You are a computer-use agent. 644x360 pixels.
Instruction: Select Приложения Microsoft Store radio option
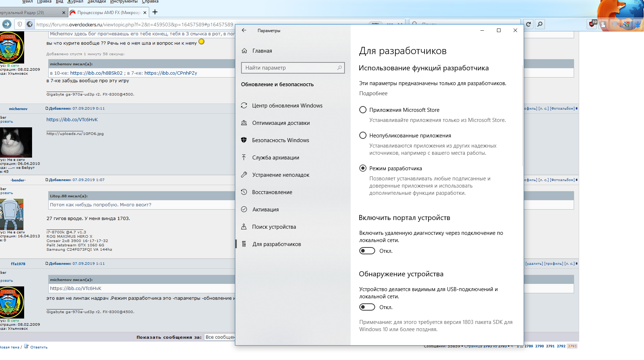pos(363,110)
